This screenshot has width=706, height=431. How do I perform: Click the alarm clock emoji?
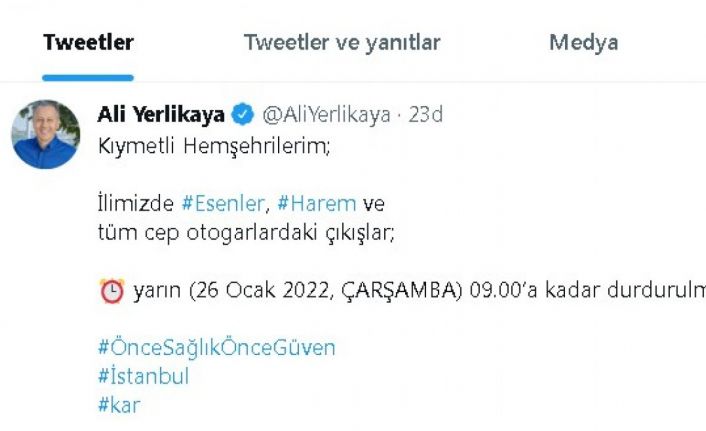[112, 291]
